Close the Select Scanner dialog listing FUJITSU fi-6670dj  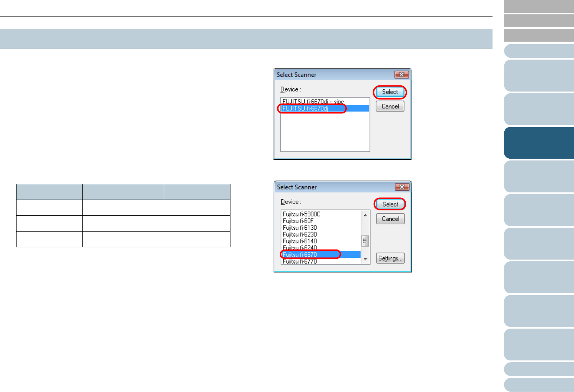(x=402, y=75)
